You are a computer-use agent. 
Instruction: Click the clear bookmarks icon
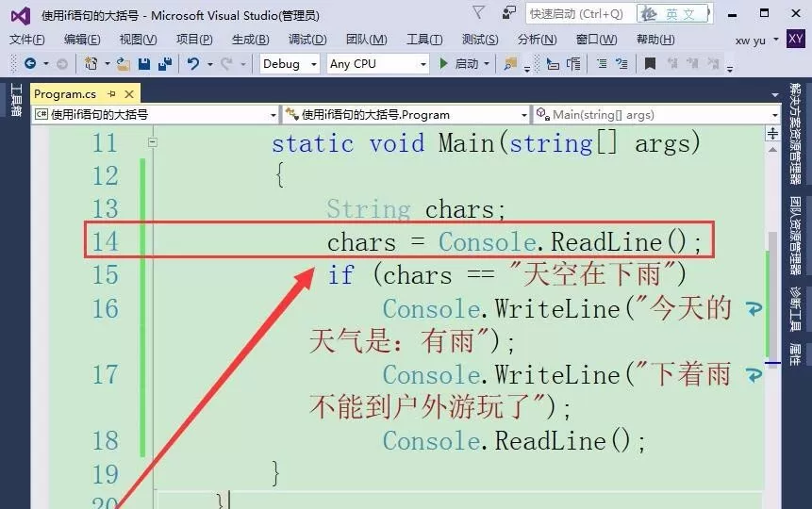713,64
